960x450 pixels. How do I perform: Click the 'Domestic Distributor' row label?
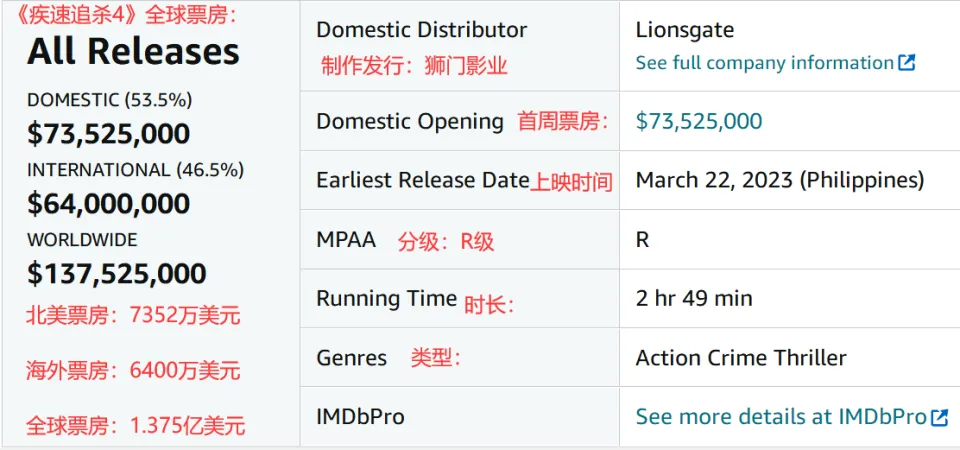pos(421,30)
